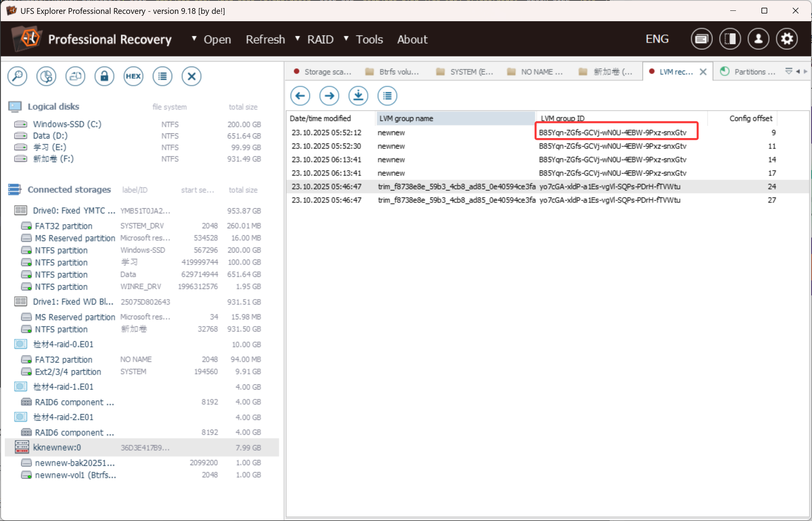Viewport: 812px width, 521px height.
Task: Click the lock encryption icon
Action: pyautogui.click(x=104, y=76)
